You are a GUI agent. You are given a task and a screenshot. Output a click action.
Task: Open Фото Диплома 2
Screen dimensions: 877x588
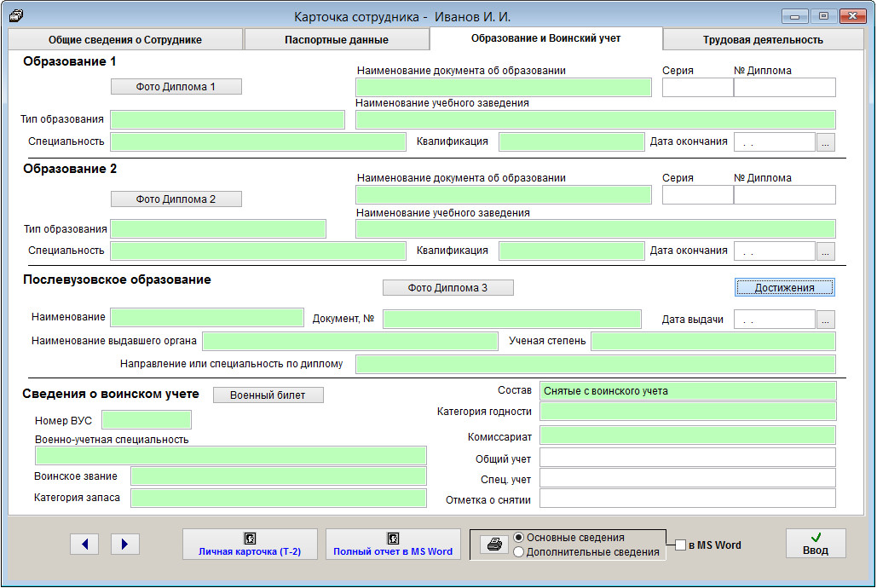(176, 199)
